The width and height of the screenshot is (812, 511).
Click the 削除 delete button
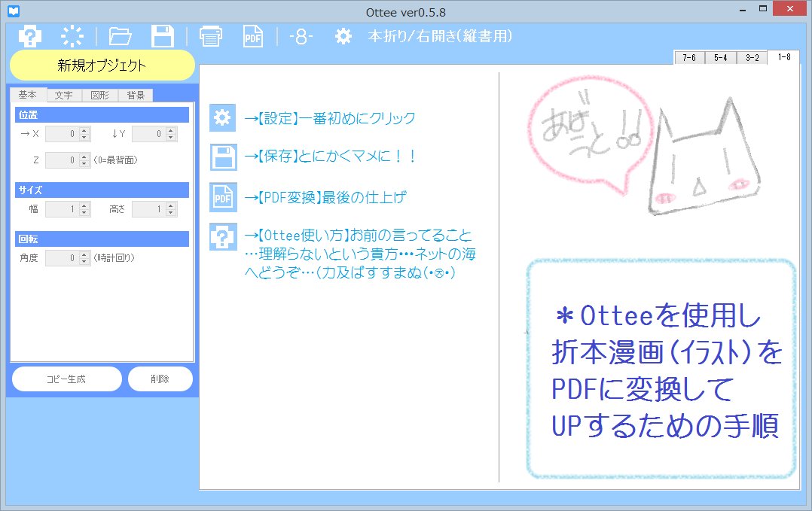[160, 379]
